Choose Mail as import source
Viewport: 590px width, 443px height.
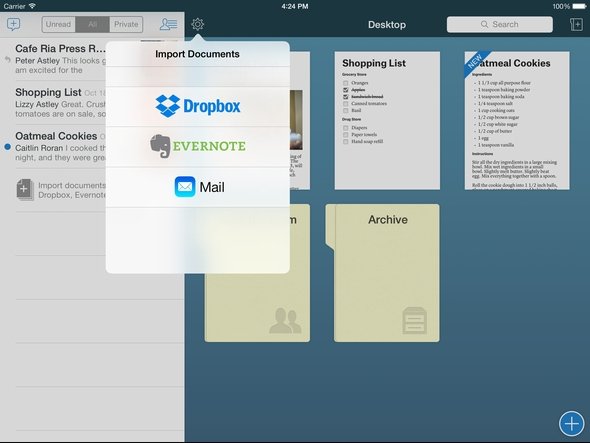click(198, 187)
